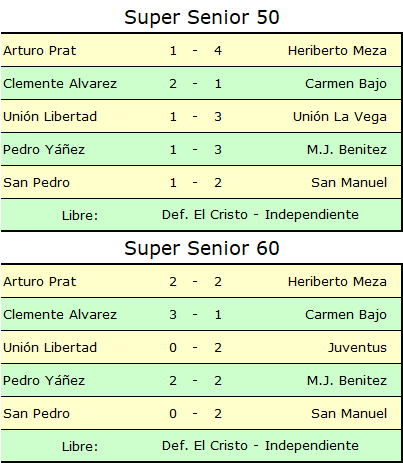Click M.J. Benitez in Super Senior 50

pos(347,149)
